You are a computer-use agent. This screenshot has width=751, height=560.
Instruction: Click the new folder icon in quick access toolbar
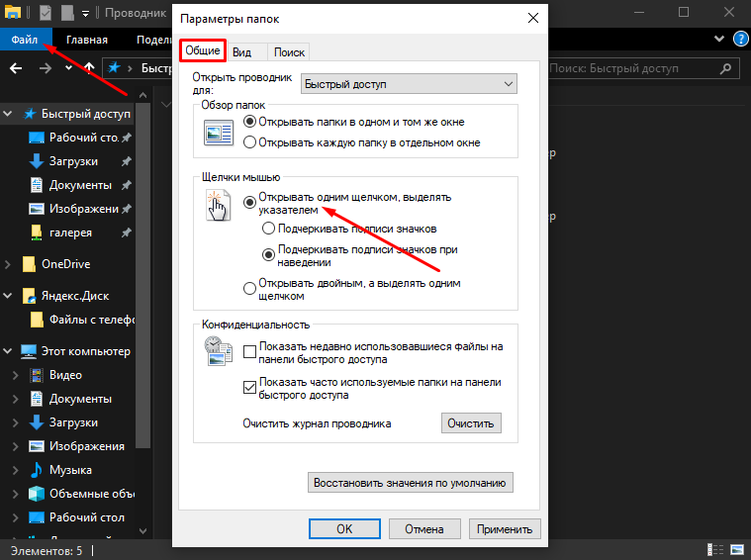(67, 13)
